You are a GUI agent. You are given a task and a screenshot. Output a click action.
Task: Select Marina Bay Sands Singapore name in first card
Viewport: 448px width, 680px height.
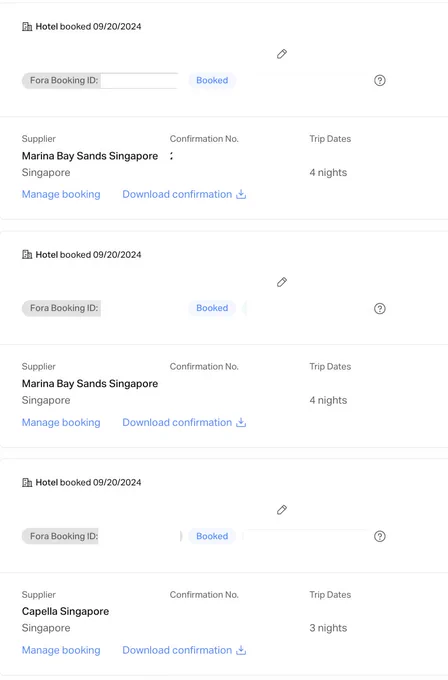click(x=90, y=156)
